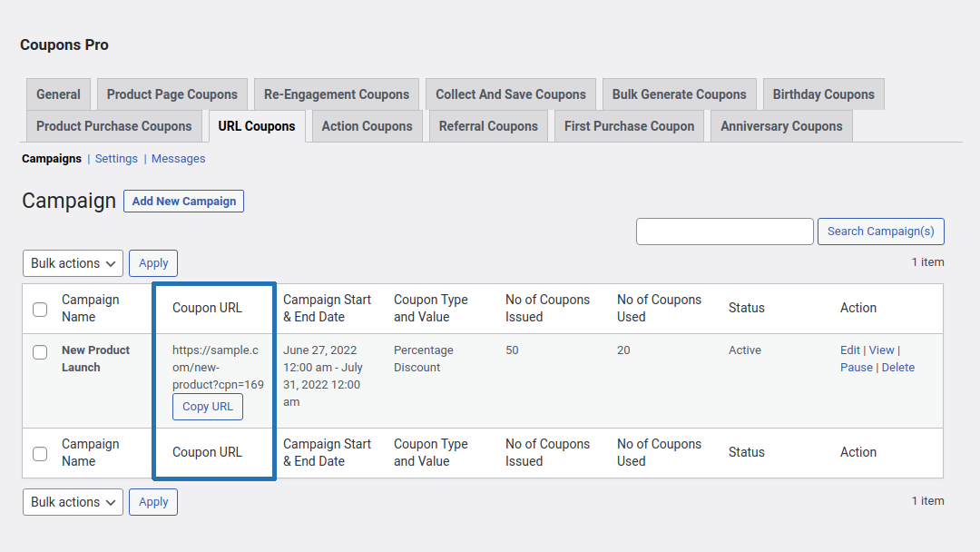
Task: Switch to the Action Coupons tab
Action: point(367,126)
